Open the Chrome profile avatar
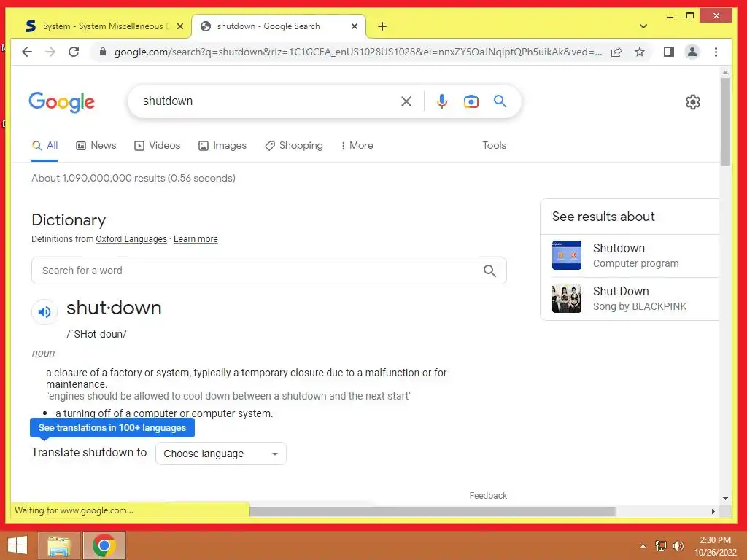Viewport: 747px width, 560px height. point(692,52)
